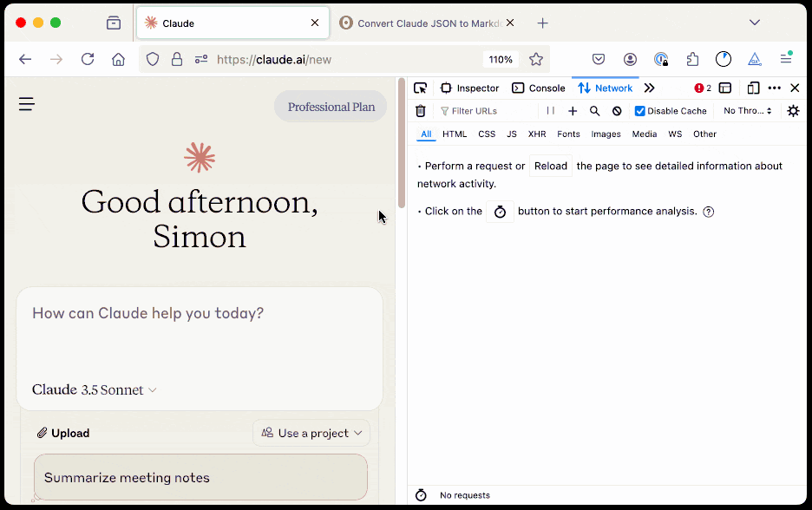Screen dimensions: 812x510
Task: Open the No Throttling dropdown
Action: 747,111
